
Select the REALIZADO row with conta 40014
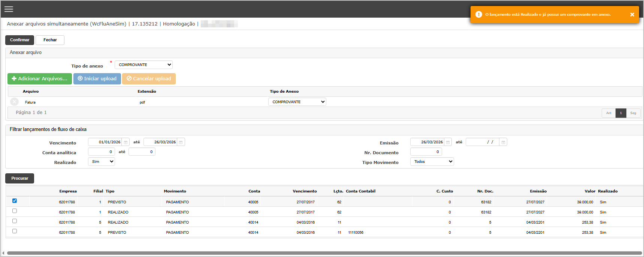[x=15, y=221]
